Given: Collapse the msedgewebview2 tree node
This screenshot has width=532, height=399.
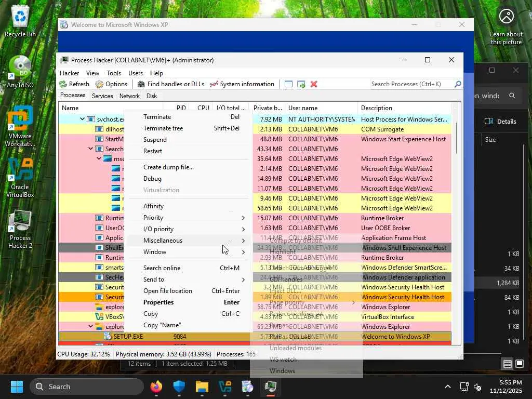Looking at the screenshot, I should coord(99,158).
